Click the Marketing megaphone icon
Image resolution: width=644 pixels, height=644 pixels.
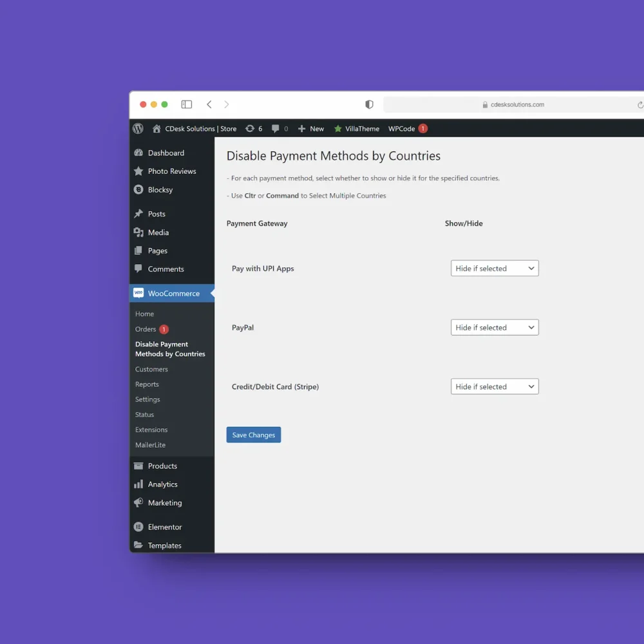tap(138, 503)
